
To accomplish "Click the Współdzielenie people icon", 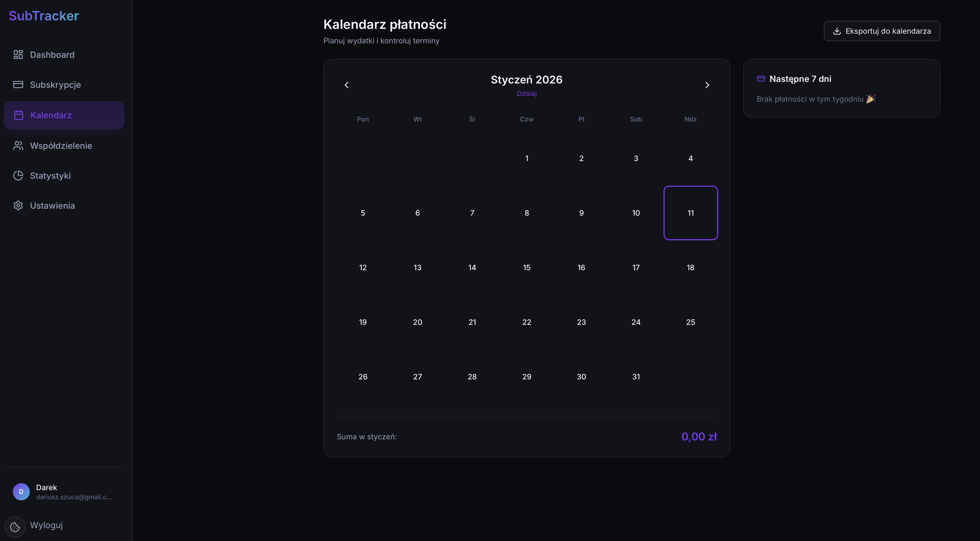I will (x=18, y=146).
